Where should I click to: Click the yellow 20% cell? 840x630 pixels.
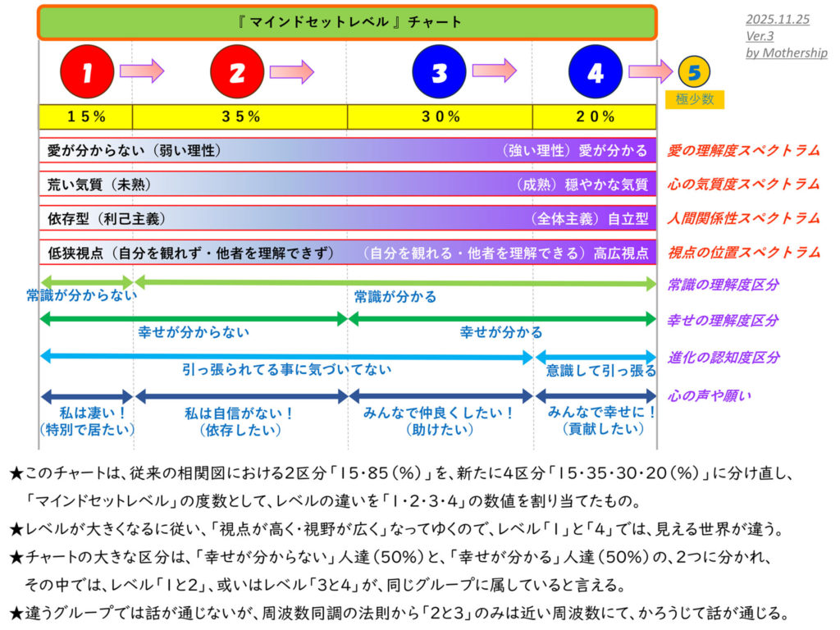[x=595, y=116]
